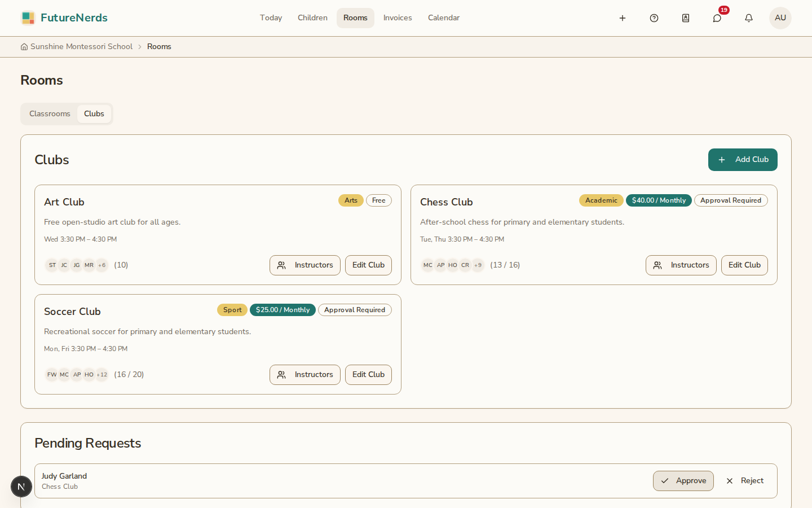
Task: Go to the Today nav item
Action: [x=271, y=18]
